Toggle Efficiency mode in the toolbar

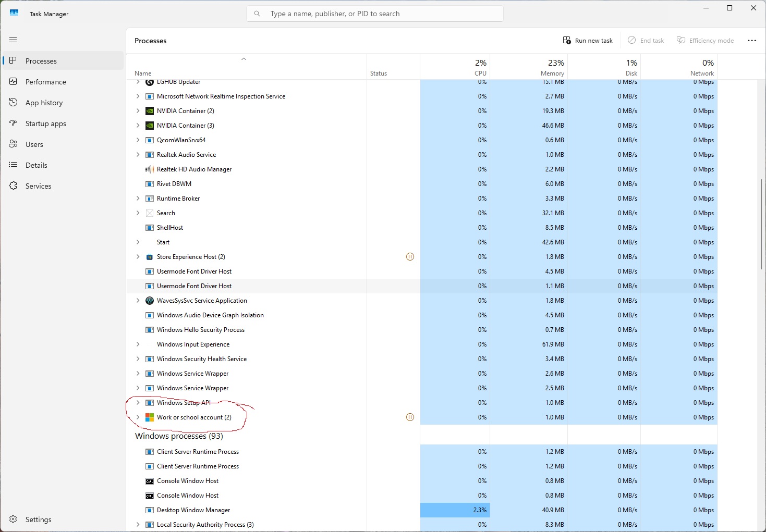(705, 40)
